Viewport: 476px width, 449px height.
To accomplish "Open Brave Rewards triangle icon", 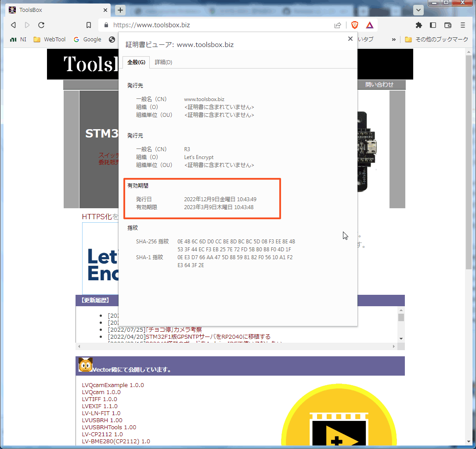I will (x=369, y=25).
